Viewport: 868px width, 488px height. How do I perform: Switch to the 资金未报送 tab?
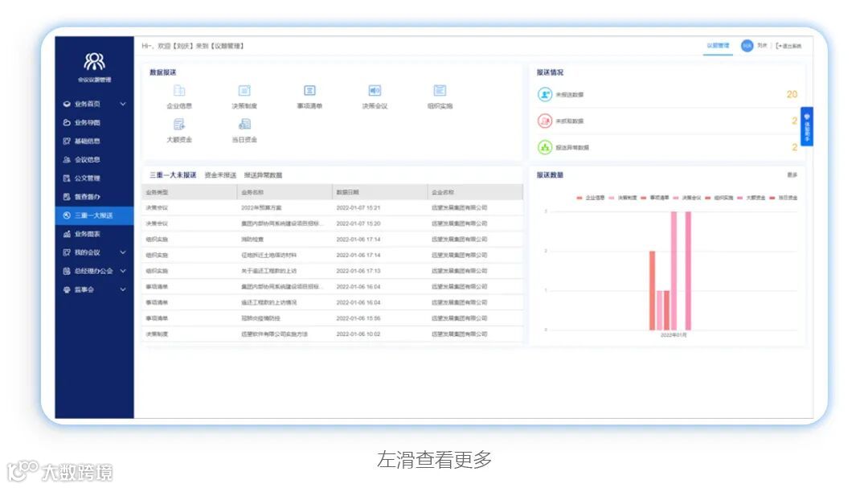tap(220, 175)
